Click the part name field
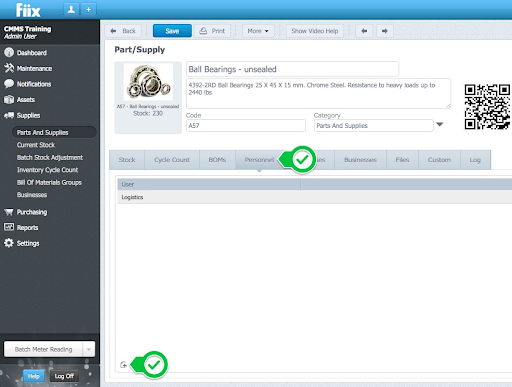The image size is (512, 387). pos(292,69)
